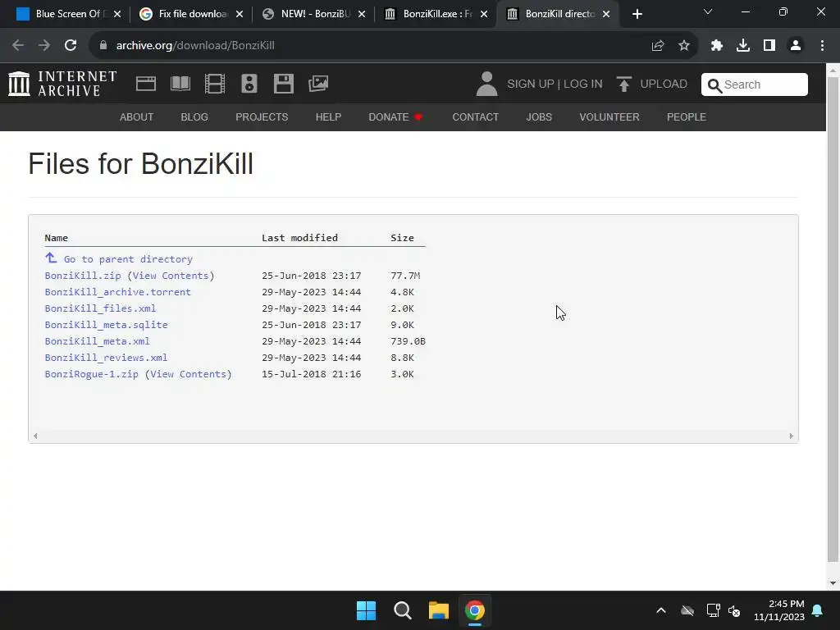The width and height of the screenshot is (840, 630).
Task: Open BonziKill_archive.torrent link
Action: 118,292
